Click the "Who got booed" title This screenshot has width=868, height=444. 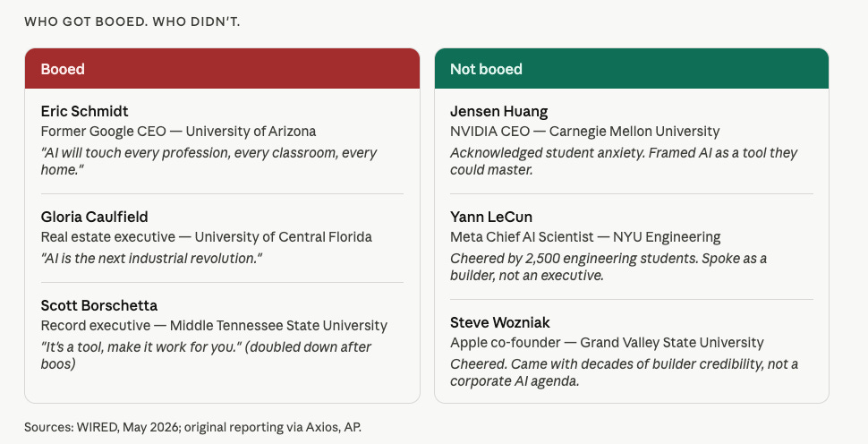[132, 22]
